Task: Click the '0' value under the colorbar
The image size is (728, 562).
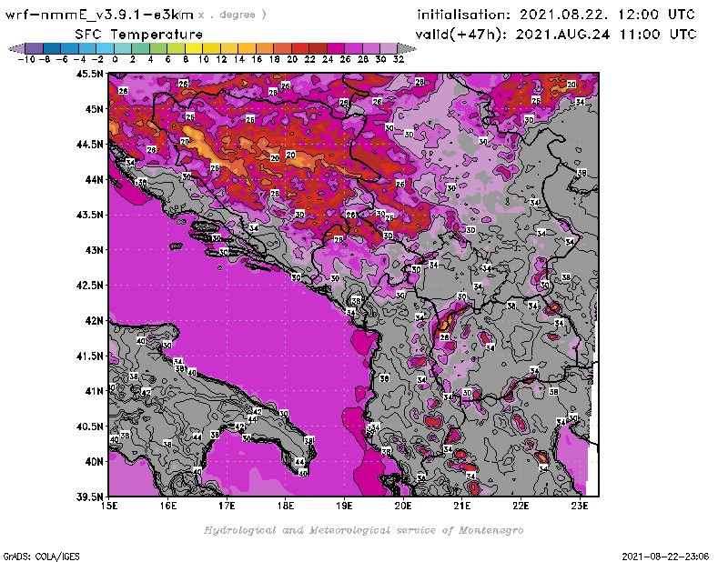Action: coord(115,59)
